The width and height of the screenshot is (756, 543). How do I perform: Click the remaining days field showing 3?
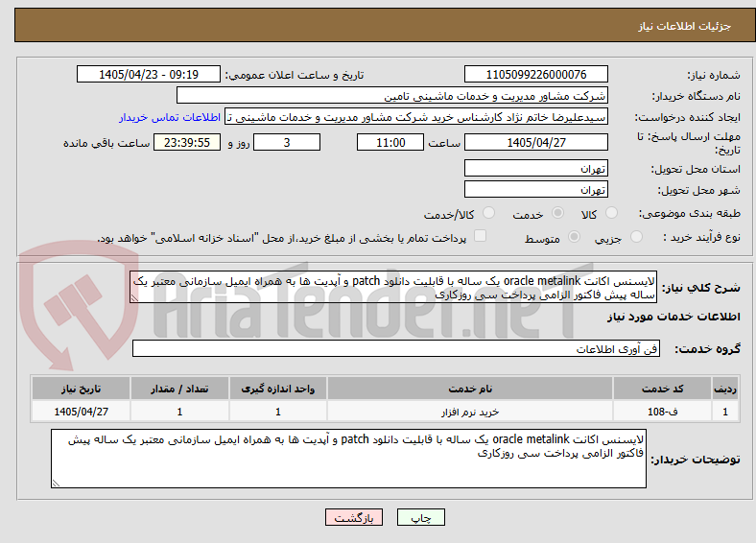coord(287,142)
